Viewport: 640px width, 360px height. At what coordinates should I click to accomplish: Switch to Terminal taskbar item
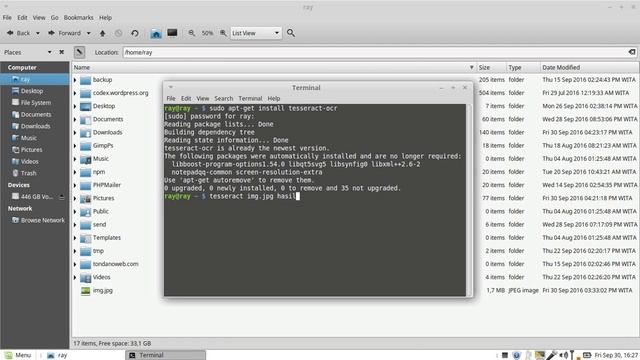tap(165, 355)
